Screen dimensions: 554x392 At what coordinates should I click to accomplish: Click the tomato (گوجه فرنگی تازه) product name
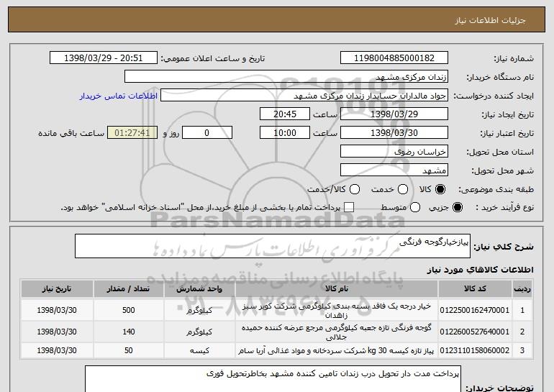coord(337,332)
